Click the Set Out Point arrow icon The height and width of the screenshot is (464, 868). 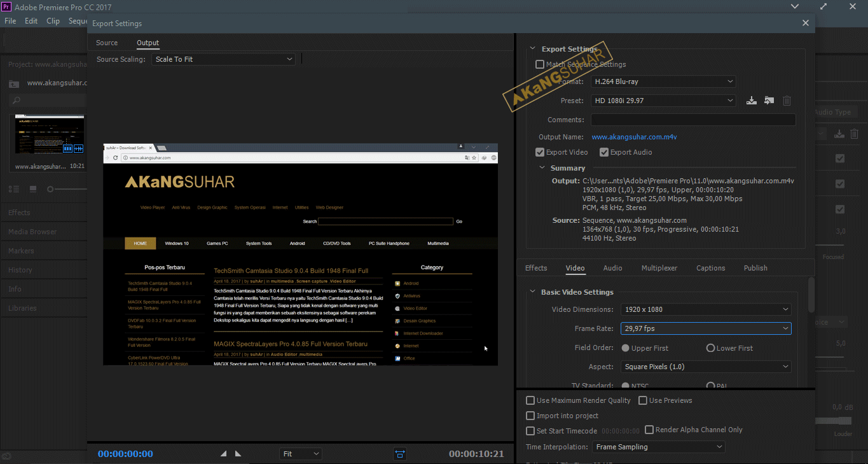tap(238, 453)
